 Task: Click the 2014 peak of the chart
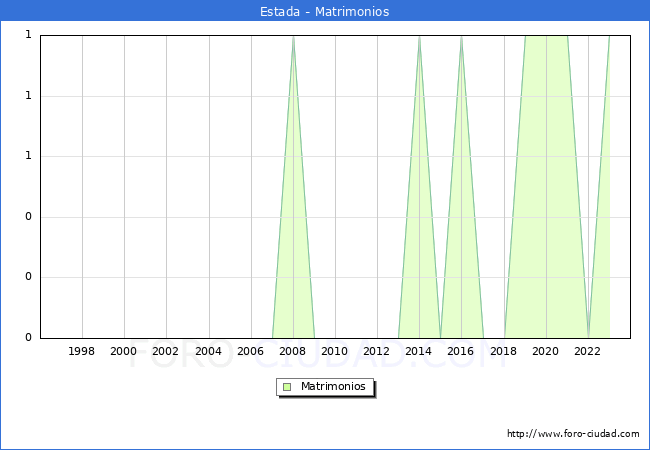(x=420, y=37)
